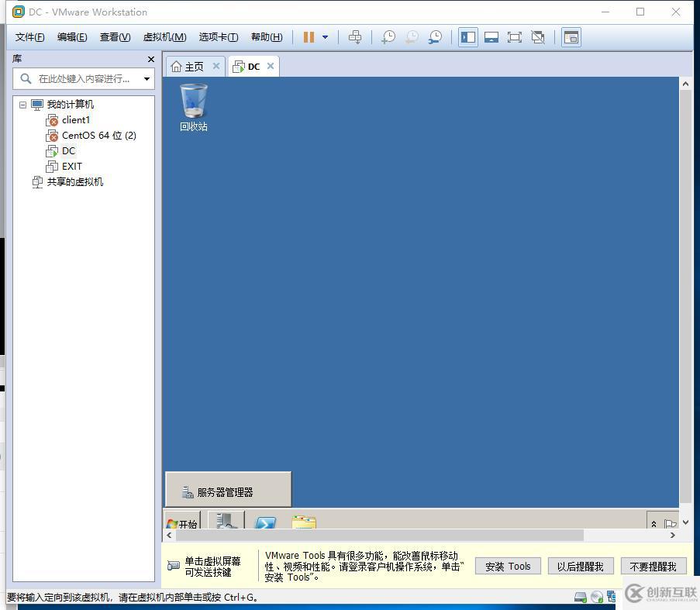700x610 pixels.
Task: Close the 库 library panel
Action: coord(151,60)
